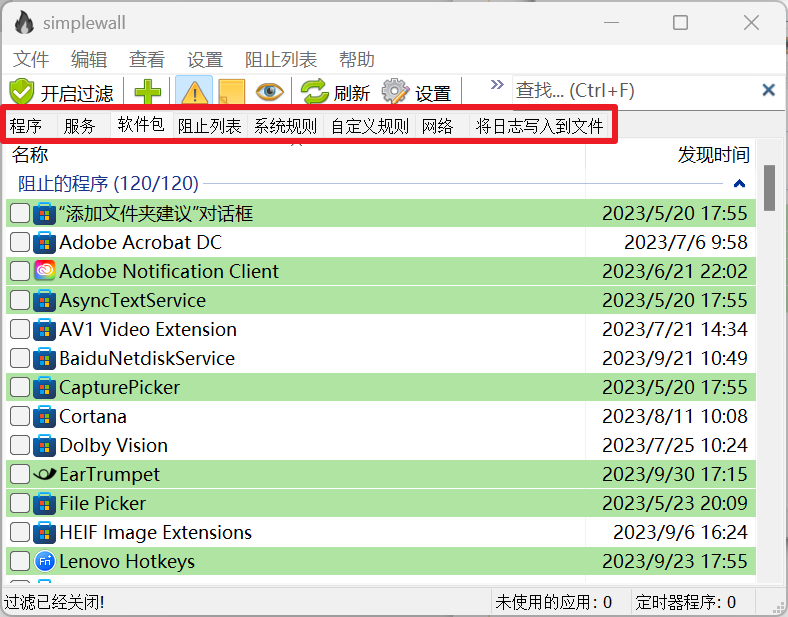The image size is (788, 617).
Task: Click the 定时器程序: 0 status entry
Action: [x=685, y=601]
